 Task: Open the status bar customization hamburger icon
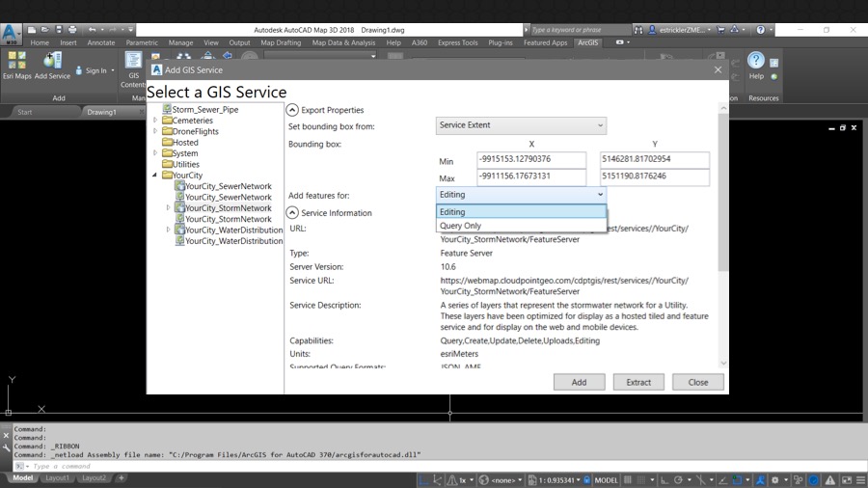click(x=861, y=480)
